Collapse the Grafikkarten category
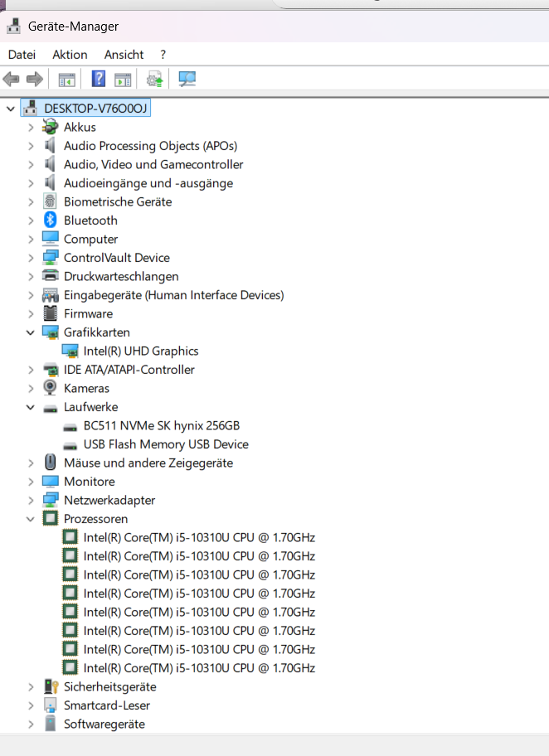This screenshot has height=756, width=549. point(31,332)
